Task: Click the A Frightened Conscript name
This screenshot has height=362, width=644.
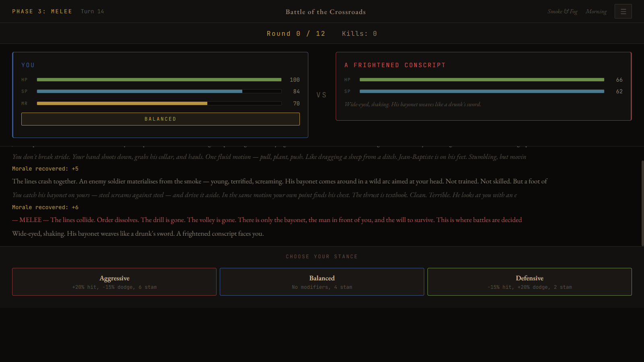Action: coord(395,65)
